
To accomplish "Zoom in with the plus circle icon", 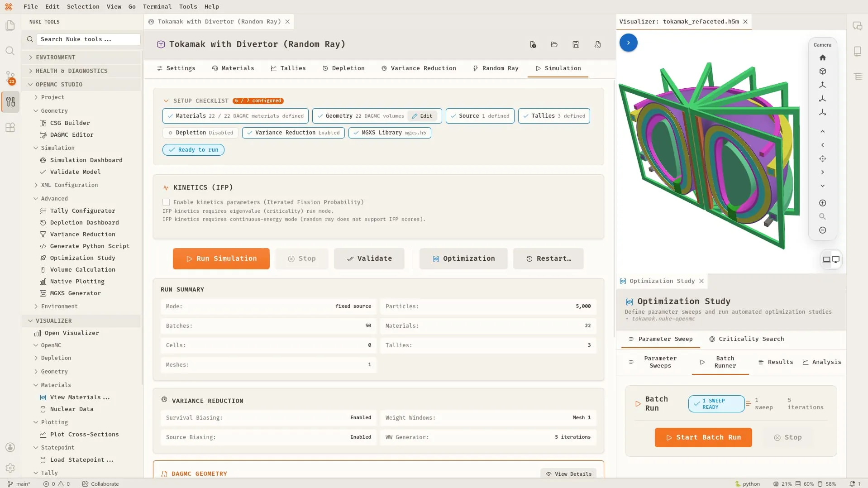I will [x=822, y=203].
